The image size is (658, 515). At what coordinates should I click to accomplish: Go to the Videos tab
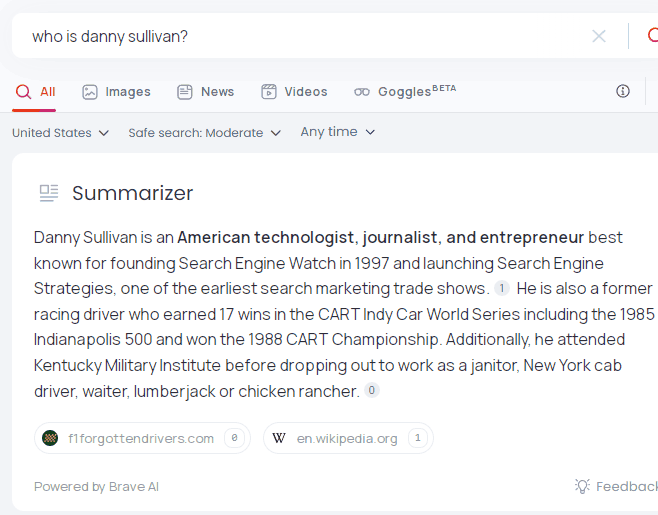click(x=294, y=92)
